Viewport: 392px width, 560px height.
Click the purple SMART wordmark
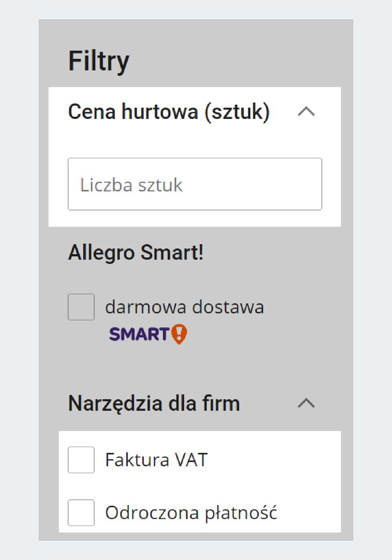[x=139, y=334]
